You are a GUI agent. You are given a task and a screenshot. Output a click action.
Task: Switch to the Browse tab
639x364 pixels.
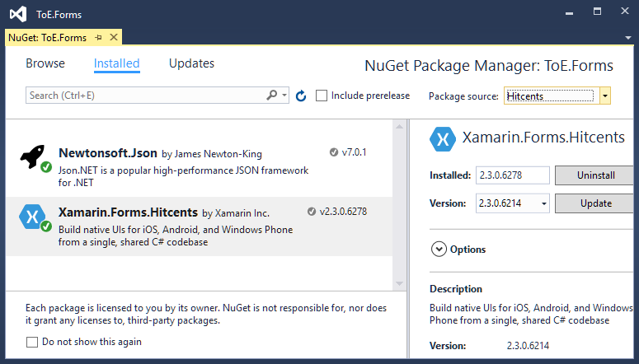point(45,63)
